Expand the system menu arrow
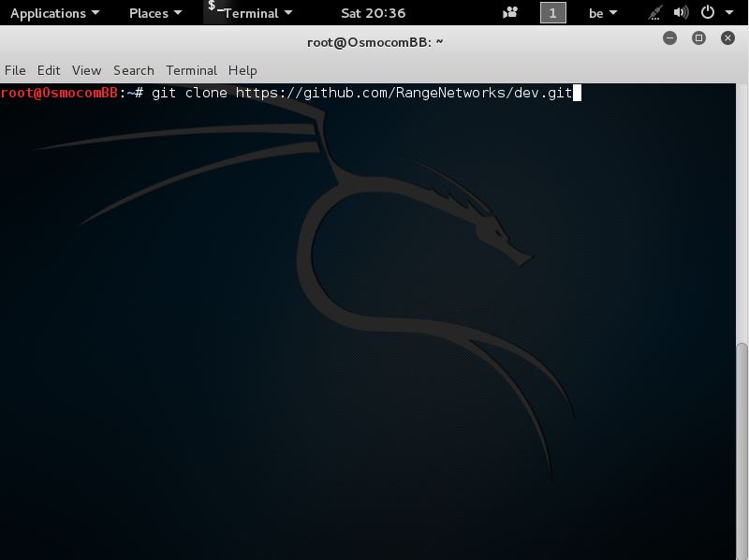This screenshot has width=749, height=560. 729,13
